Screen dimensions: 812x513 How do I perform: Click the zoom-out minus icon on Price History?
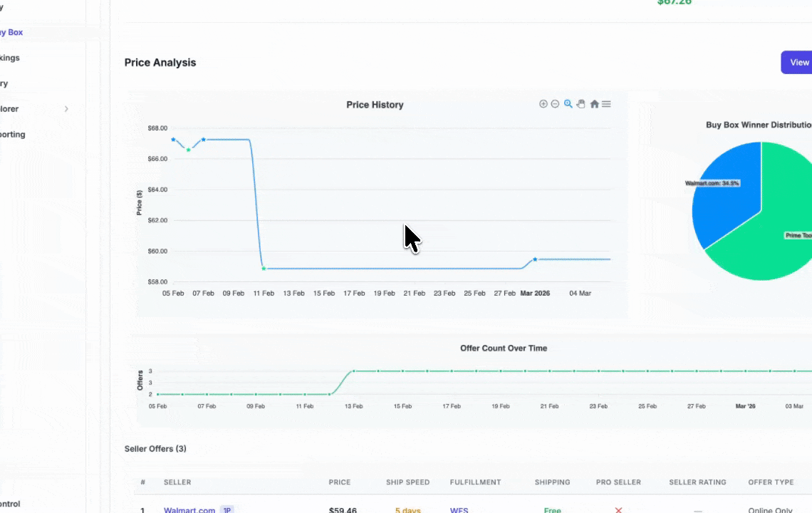(555, 104)
